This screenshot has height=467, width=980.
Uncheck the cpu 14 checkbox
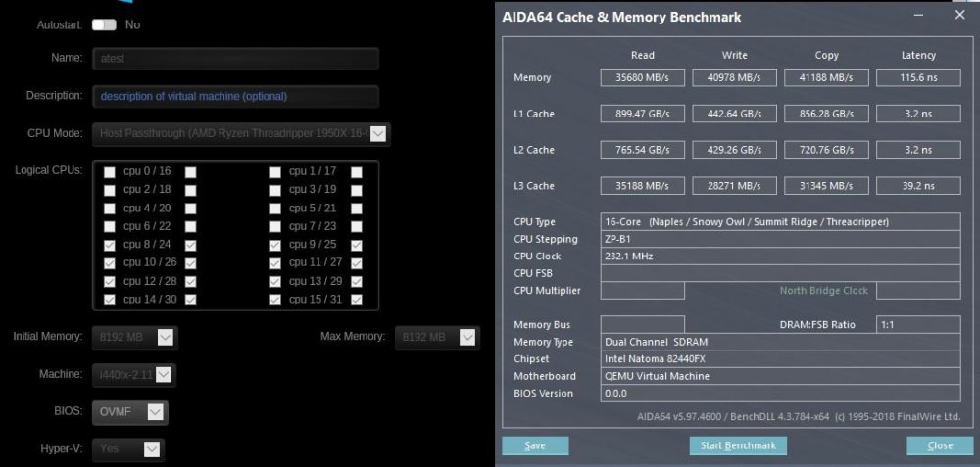coord(110,300)
